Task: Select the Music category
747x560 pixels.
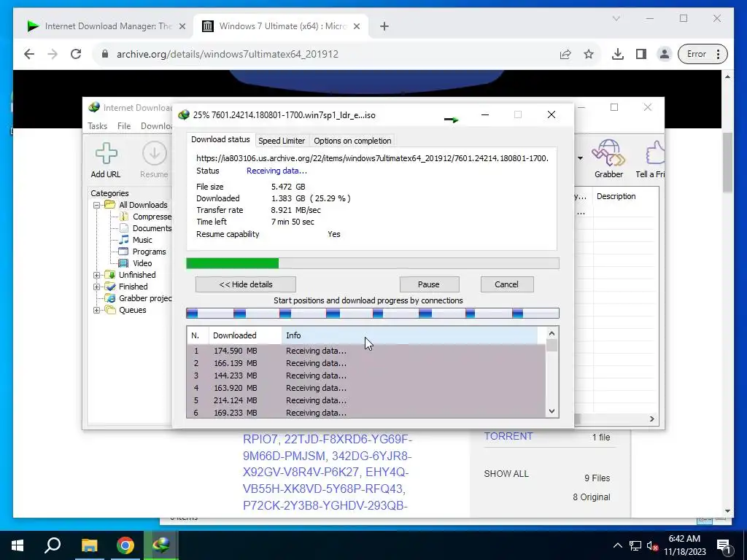Action: tap(142, 240)
